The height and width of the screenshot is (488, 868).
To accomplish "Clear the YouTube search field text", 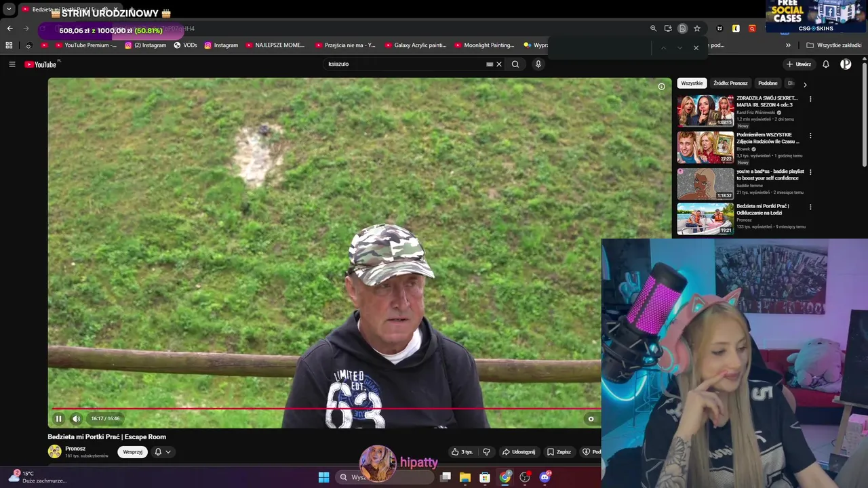I will click(x=499, y=64).
